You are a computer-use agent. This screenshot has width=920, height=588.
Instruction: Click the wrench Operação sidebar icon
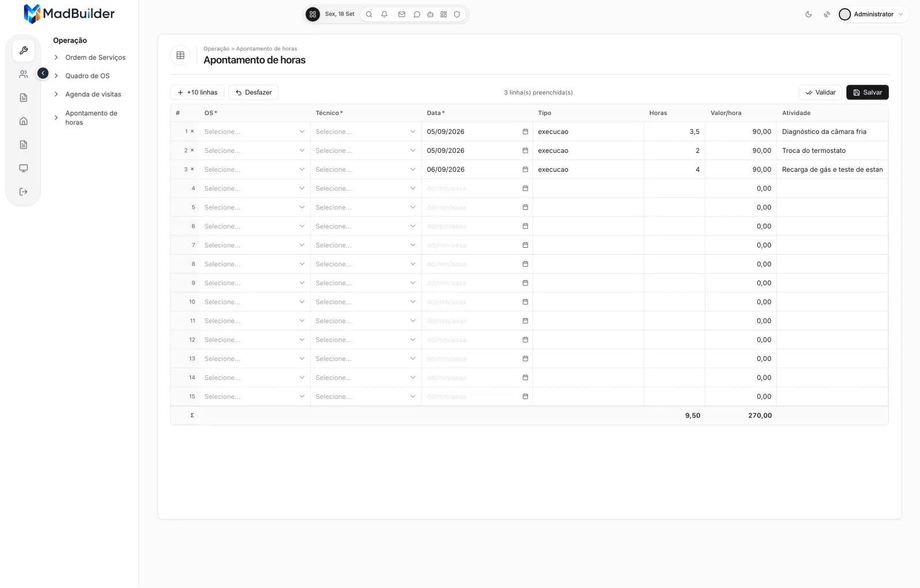pos(24,51)
